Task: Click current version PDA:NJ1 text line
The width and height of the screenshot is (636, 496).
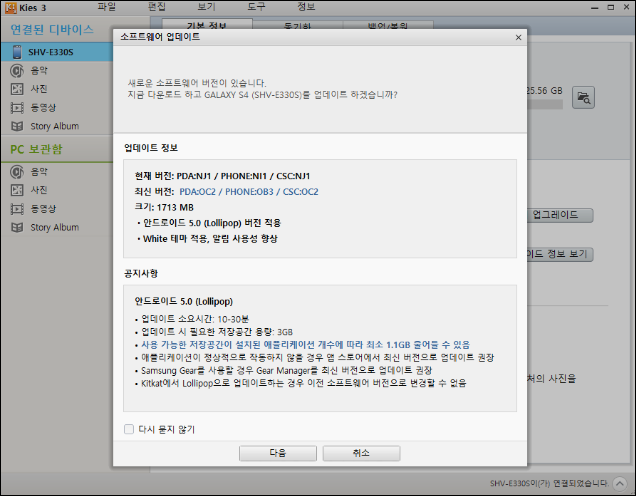Action: click(x=222, y=176)
